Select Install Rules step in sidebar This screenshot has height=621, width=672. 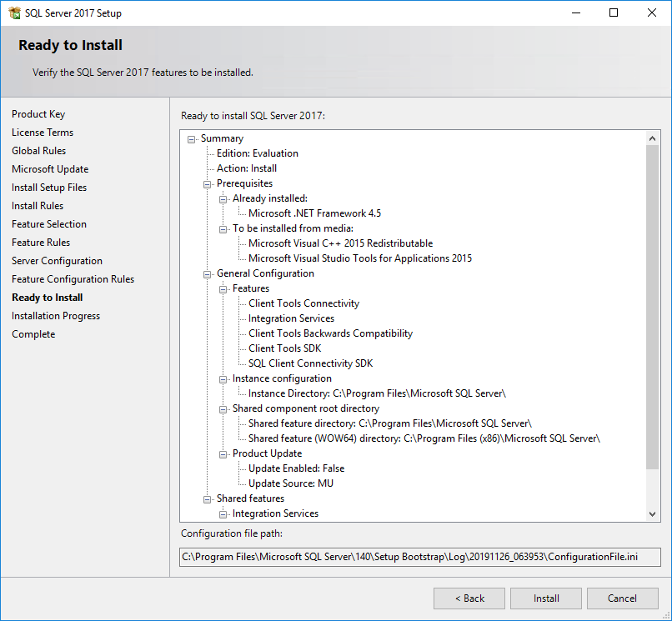click(38, 206)
